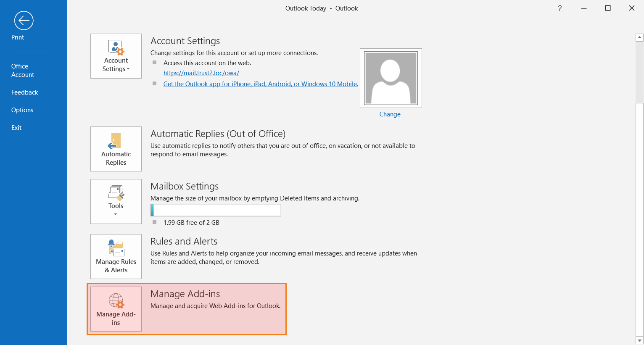
Task: Click the Manage Rules & Alerts icon
Action: click(116, 248)
